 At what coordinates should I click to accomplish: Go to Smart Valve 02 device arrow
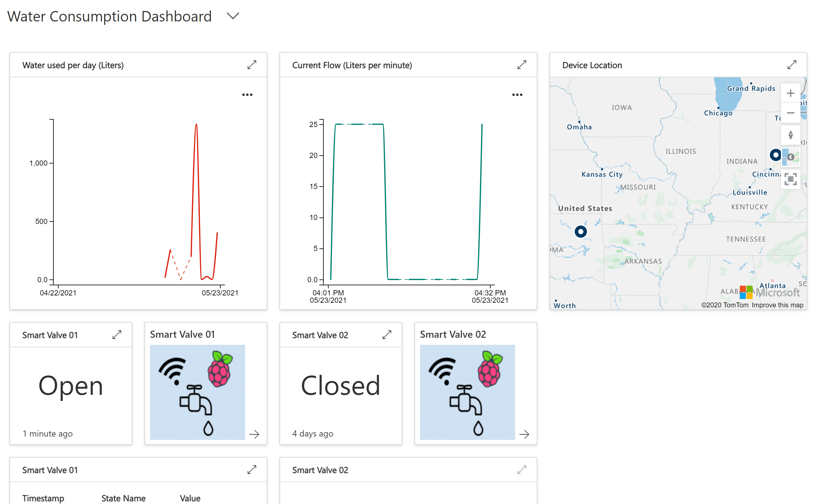point(524,434)
